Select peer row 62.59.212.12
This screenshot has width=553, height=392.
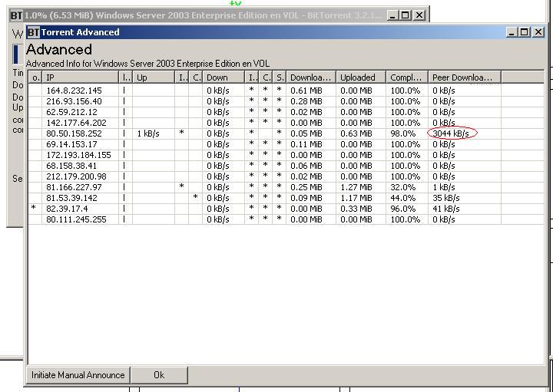(286, 112)
